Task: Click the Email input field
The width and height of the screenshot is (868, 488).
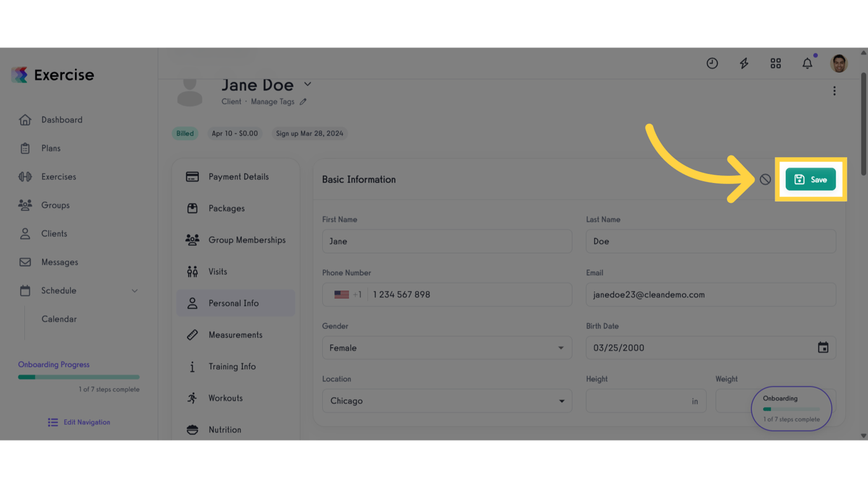Action: coord(711,295)
